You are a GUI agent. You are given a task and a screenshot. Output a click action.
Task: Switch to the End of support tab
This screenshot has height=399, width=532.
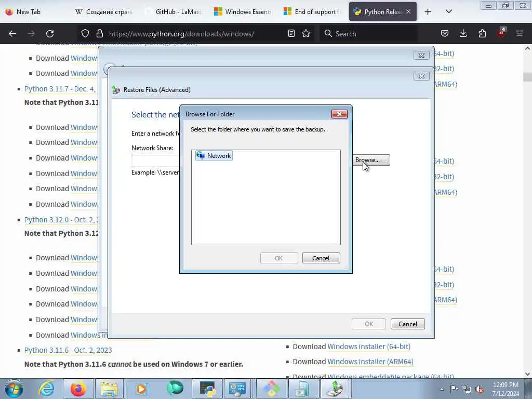[312, 12]
